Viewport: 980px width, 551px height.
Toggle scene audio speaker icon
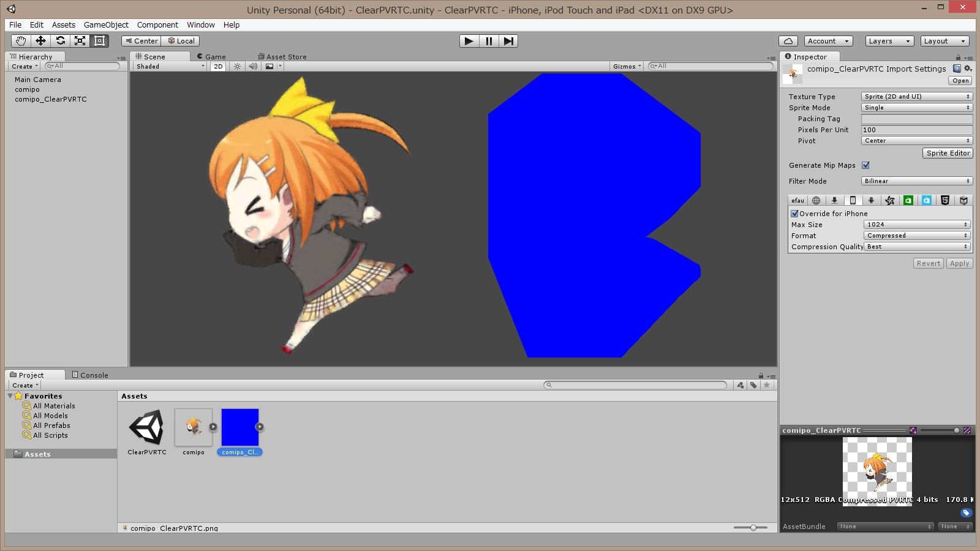pos(253,66)
